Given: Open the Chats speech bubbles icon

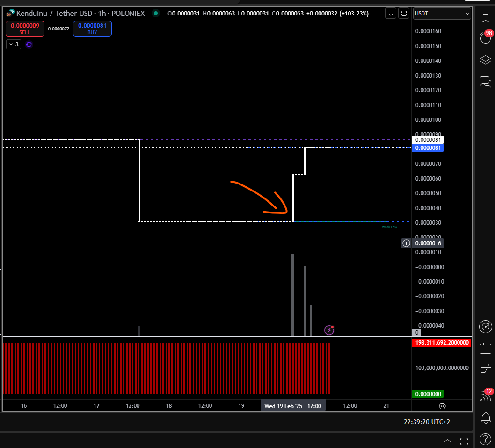Looking at the screenshot, I should tap(485, 82).
